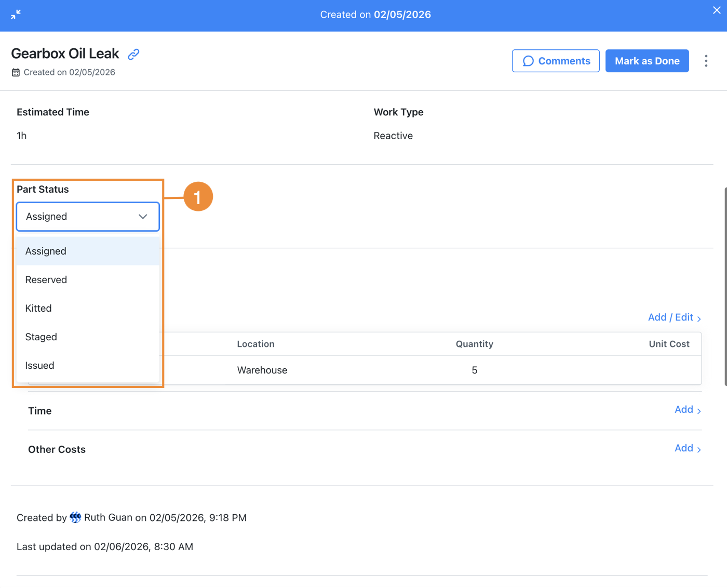The width and height of the screenshot is (727, 588).
Task: Select Staged part status option
Action: [88, 337]
